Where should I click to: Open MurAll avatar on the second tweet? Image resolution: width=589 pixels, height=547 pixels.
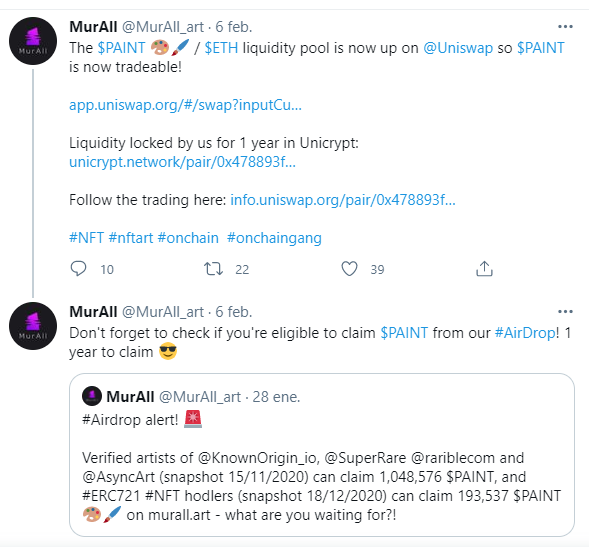(x=33, y=326)
